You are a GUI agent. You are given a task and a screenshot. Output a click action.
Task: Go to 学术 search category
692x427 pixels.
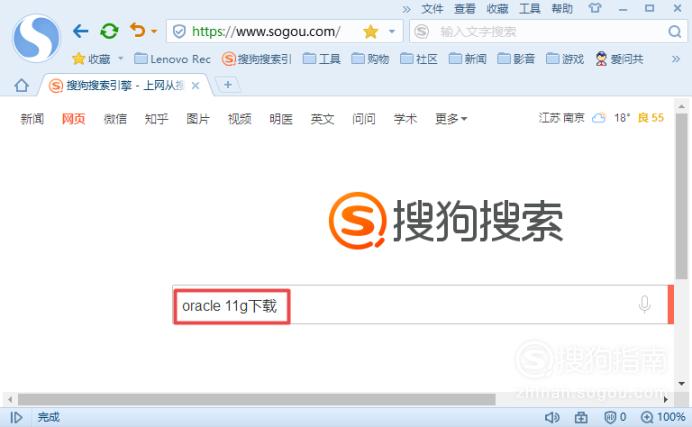coord(406,119)
